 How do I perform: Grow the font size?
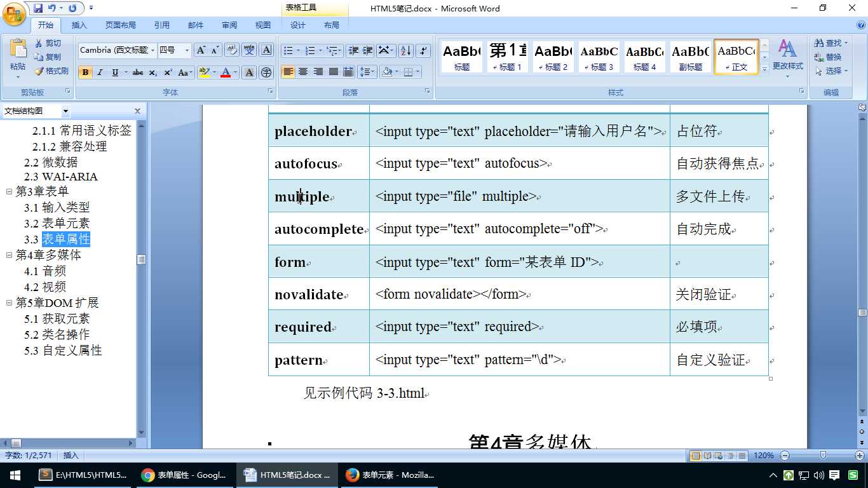201,50
